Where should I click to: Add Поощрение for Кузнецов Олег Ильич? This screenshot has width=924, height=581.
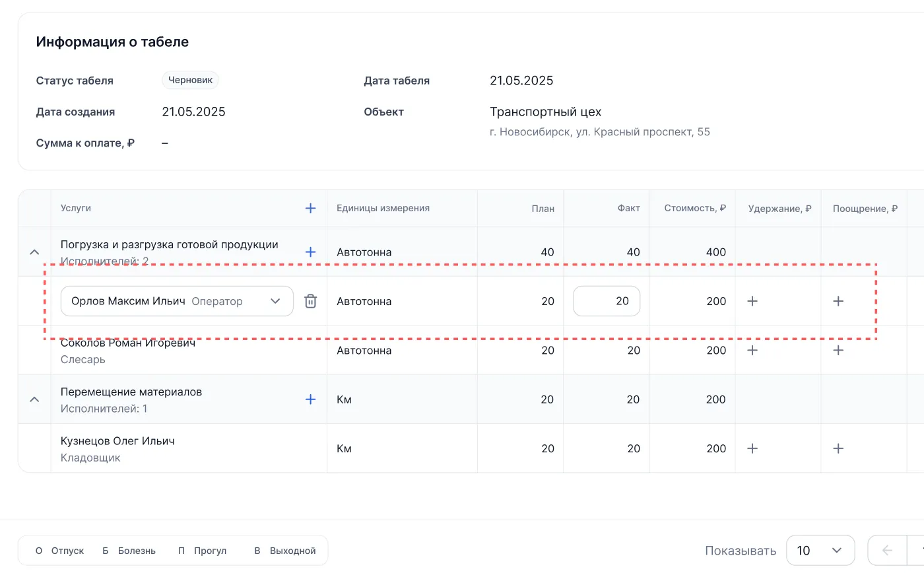838,448
